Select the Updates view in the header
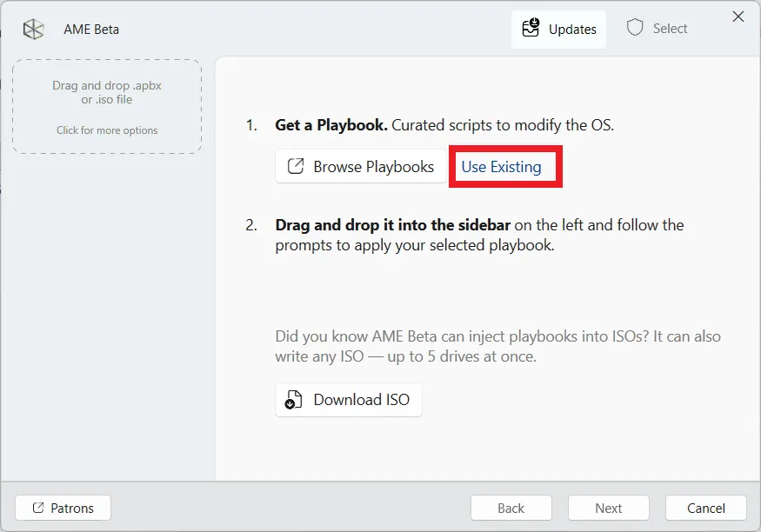761x532 pixels. [558, 29]
